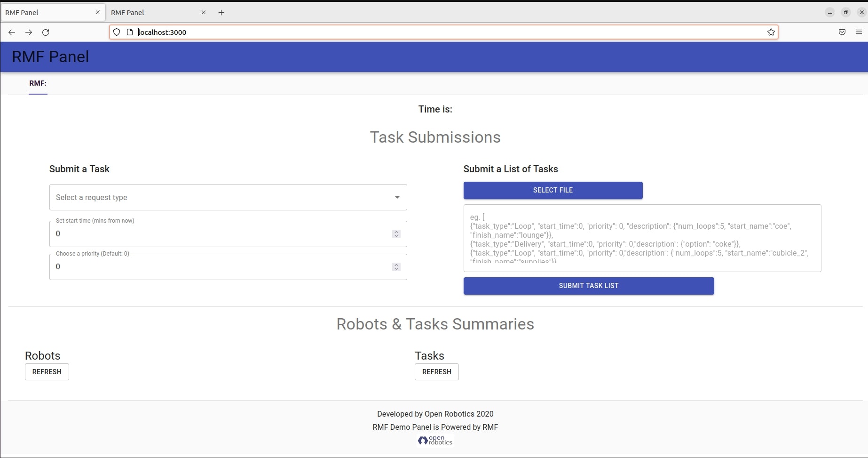Click the Task Submissions heading
The image size is (868, 458).
(x=435, y=137)
